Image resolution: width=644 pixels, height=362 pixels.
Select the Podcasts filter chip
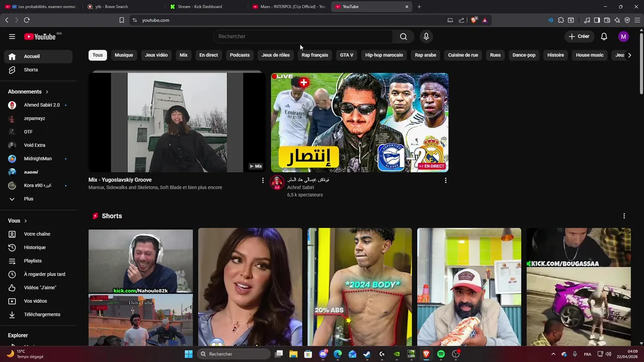tap(239, 55)
